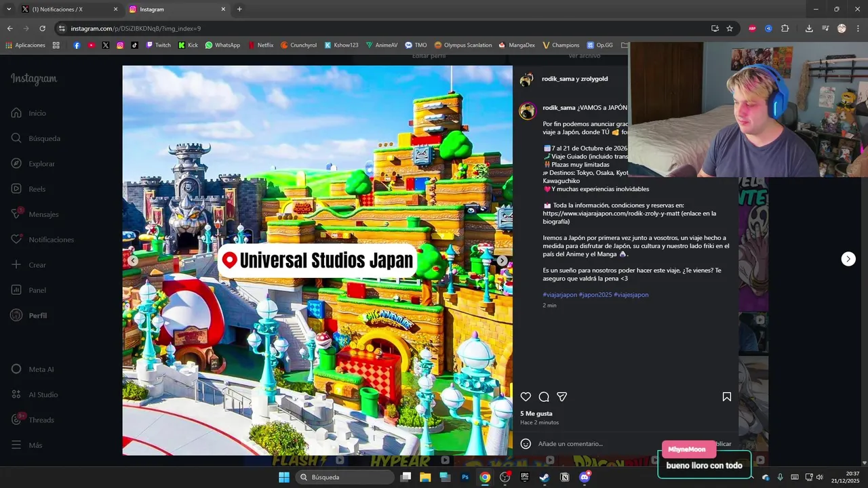Open the emoji picker in the comment box

tap(526, 444)
